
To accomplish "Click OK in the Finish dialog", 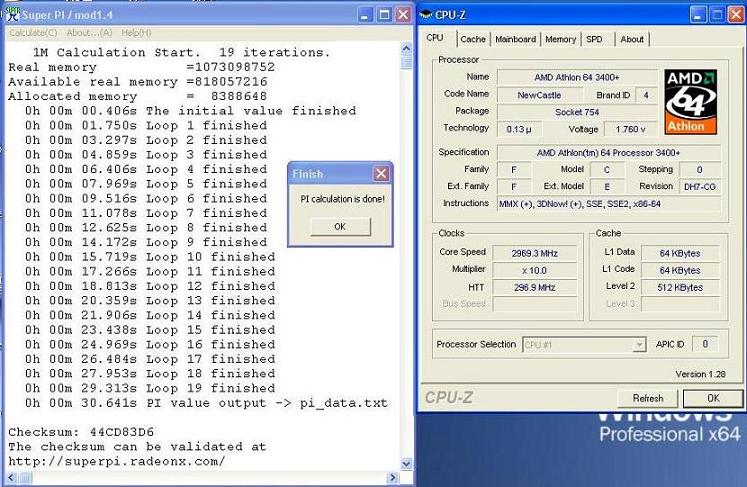I will 340,226.
